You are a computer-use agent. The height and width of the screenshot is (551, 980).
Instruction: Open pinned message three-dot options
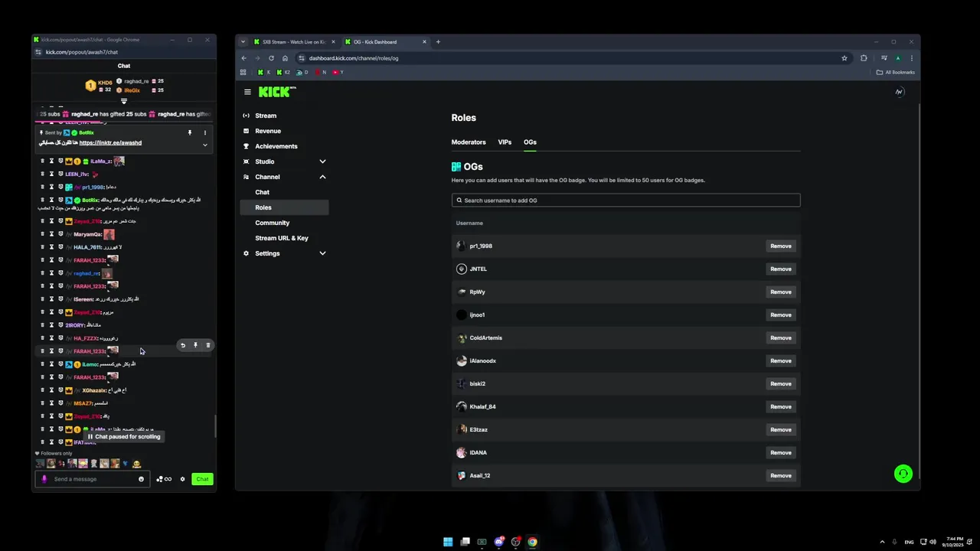point(204,132)
